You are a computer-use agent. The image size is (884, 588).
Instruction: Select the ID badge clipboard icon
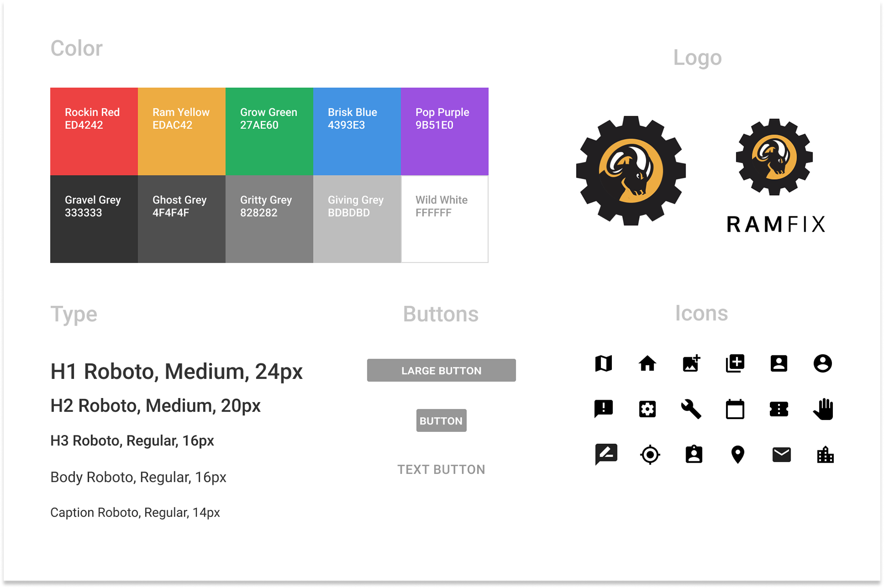tap(694, 454)
